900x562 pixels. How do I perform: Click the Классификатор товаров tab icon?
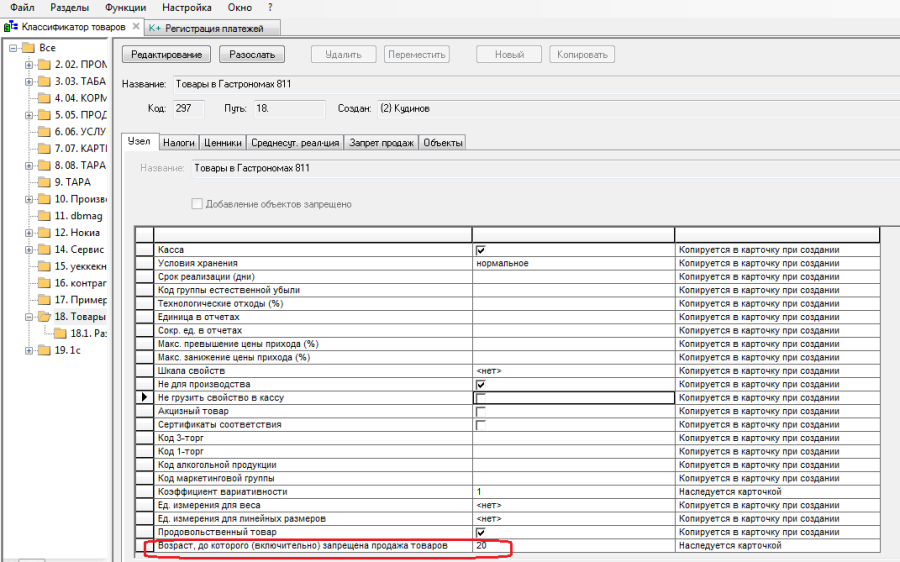[x=11, y=26]
